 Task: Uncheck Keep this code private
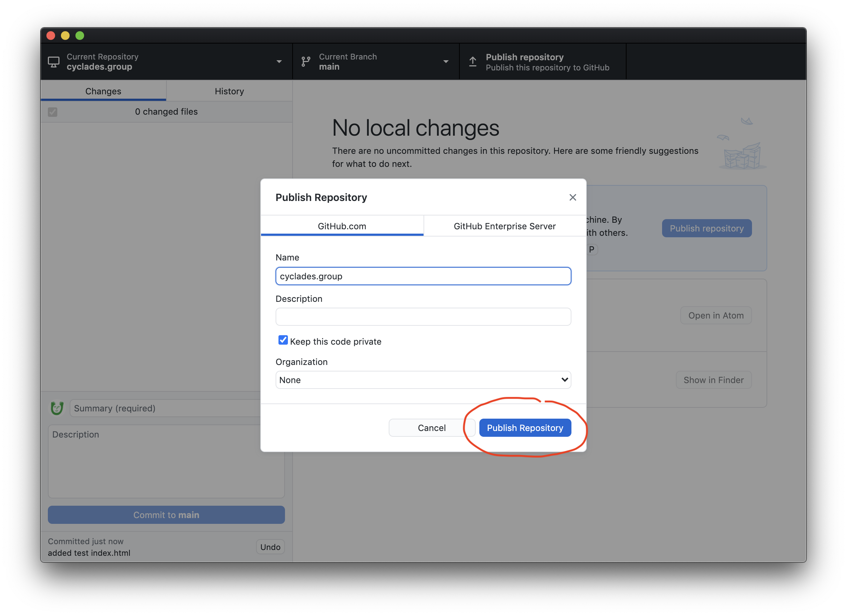[x=283, y=340]
